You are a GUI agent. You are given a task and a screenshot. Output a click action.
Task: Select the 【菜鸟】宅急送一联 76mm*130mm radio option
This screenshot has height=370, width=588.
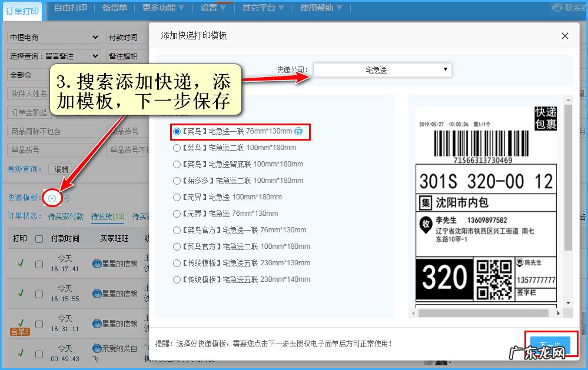click(x=178, y=131)
